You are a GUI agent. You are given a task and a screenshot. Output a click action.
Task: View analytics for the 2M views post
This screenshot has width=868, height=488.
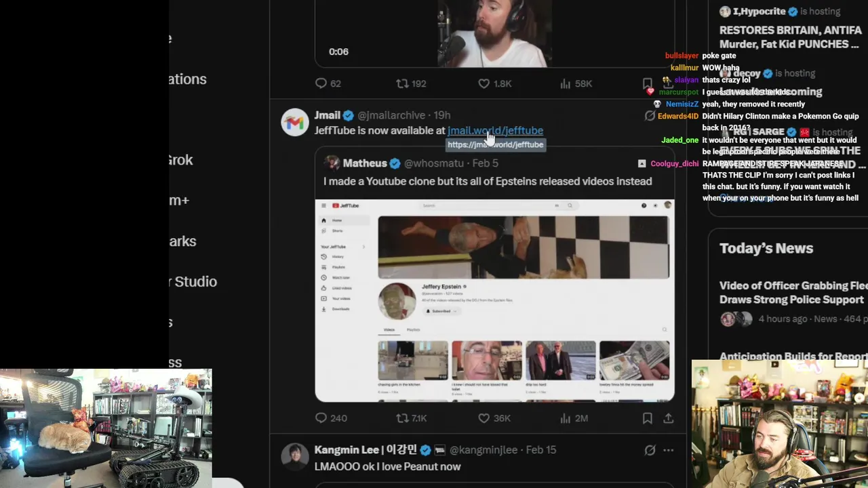pos(574,418)
